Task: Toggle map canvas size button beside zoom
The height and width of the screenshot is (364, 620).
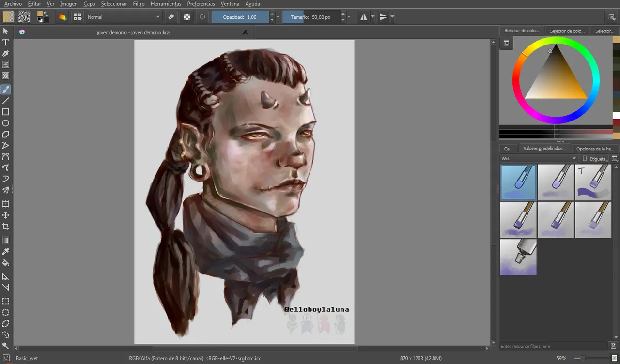Action: click(613, 358)
